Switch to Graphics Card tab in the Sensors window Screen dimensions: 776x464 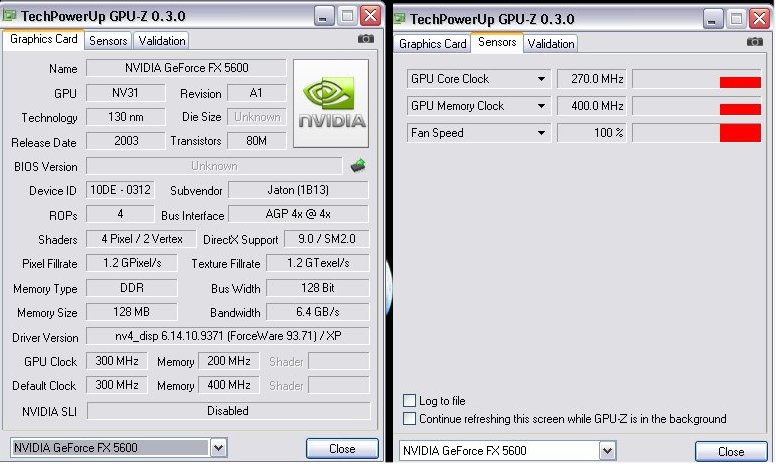click(433, 44)
